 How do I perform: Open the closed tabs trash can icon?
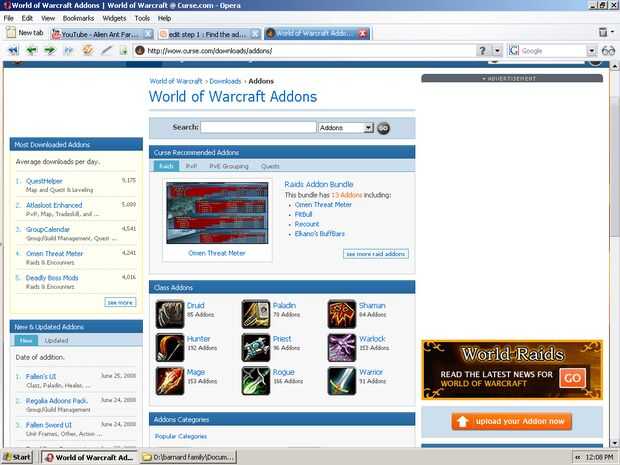pyautogui.click(x=603, y=32)
